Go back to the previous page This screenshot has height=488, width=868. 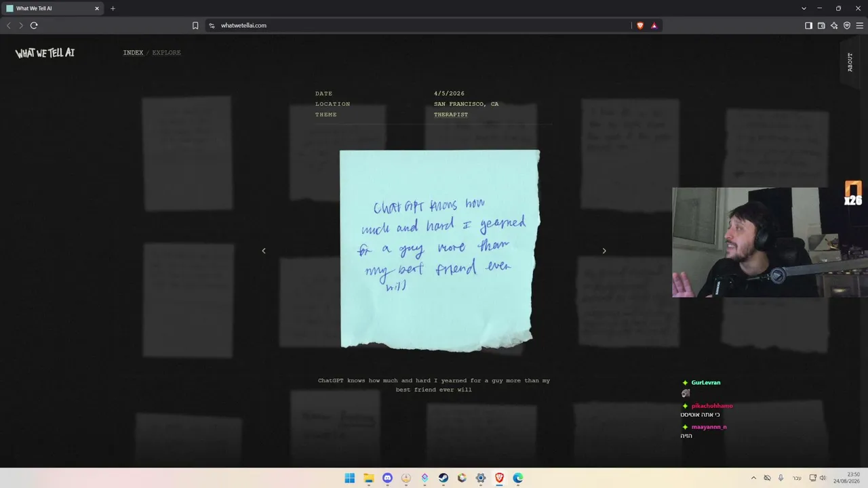point(9,26)
